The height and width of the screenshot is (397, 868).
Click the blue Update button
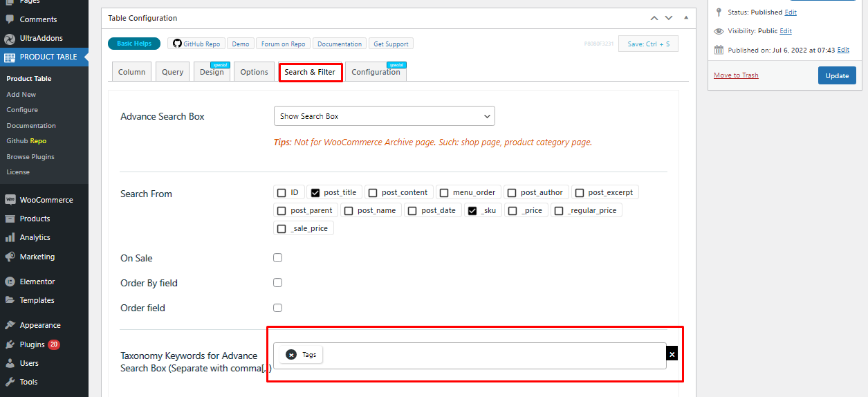pos(837,75)
